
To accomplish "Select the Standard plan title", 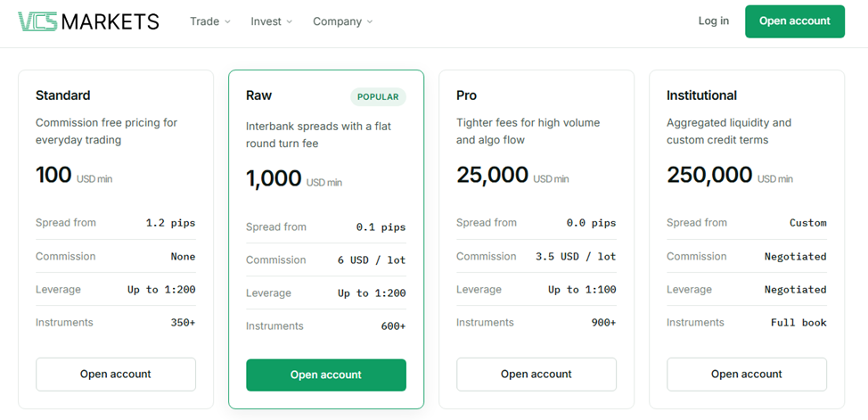I will pos(63,95).
